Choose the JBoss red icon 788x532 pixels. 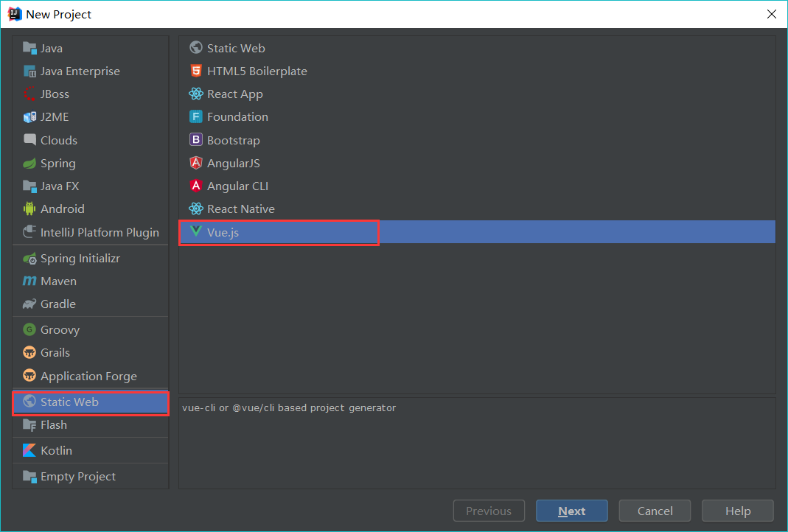(x=29, y=94)
